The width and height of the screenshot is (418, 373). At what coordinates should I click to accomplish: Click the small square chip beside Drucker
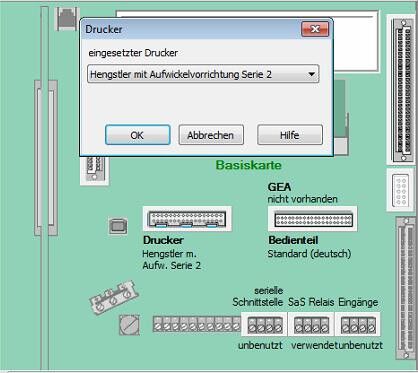[x=118, y=226]
